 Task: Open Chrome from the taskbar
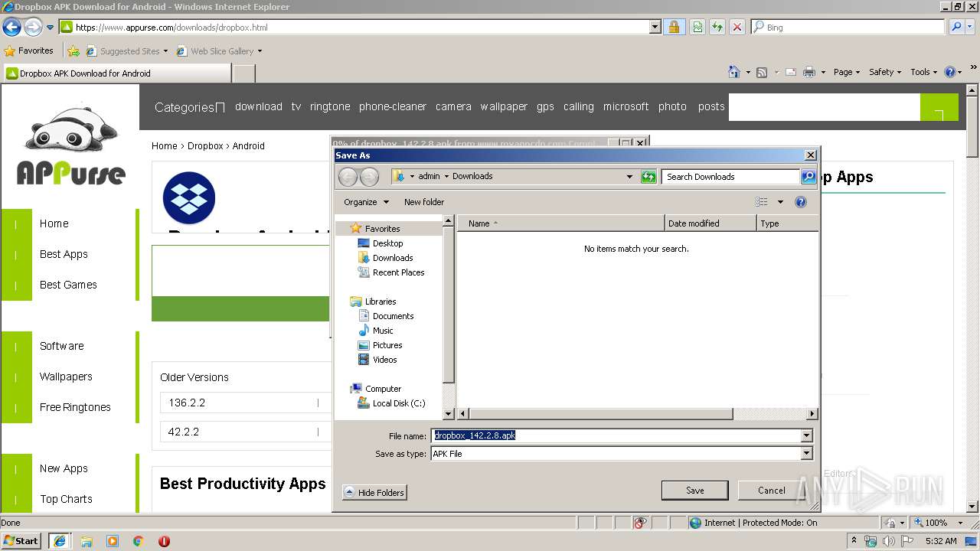[139, 541]
